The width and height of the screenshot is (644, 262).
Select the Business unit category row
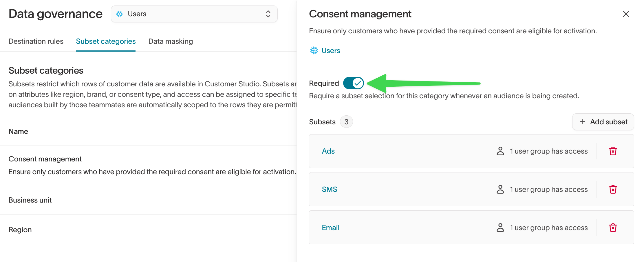tap(148, 200)
